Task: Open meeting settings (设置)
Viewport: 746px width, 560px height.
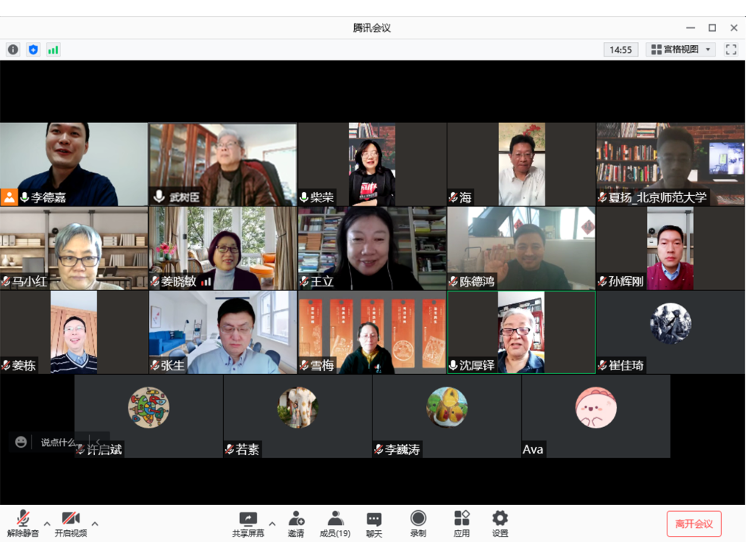Action: [500, 524]
